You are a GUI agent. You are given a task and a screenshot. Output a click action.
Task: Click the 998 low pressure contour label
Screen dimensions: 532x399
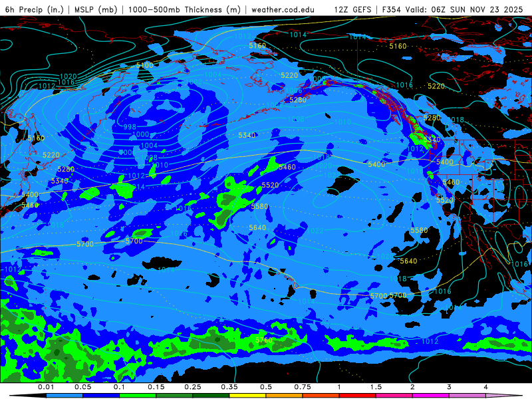(130, 127)
